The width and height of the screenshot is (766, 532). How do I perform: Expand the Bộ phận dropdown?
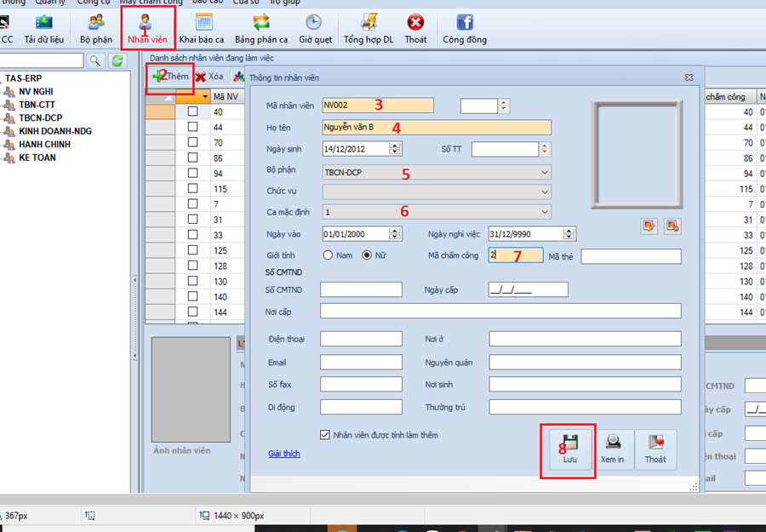pos(545,172)
